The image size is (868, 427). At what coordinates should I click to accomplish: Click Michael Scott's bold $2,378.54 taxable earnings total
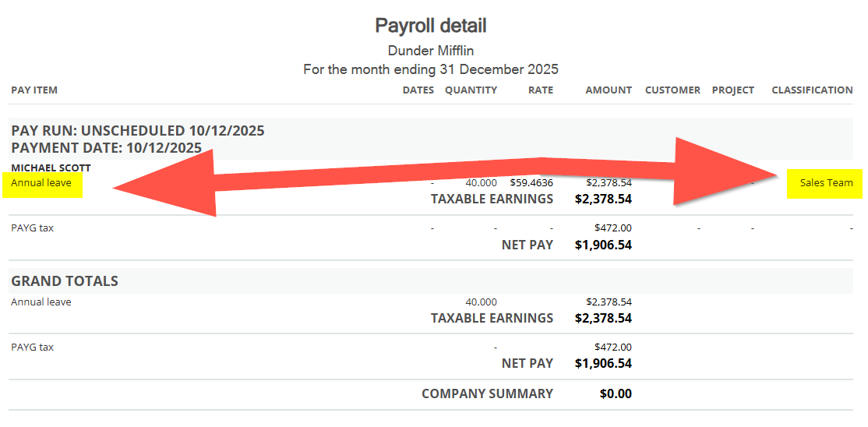coord(603,199)
